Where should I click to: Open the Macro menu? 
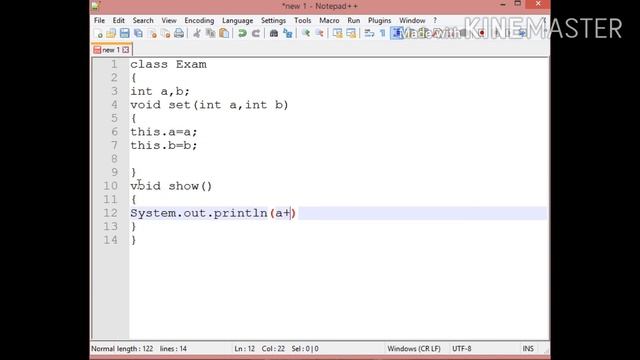pos(329,20)
